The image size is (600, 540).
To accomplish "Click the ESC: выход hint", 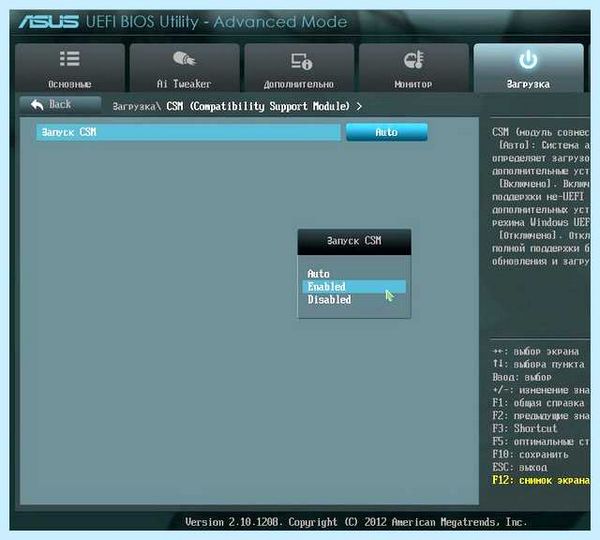I will pos(520,467).
